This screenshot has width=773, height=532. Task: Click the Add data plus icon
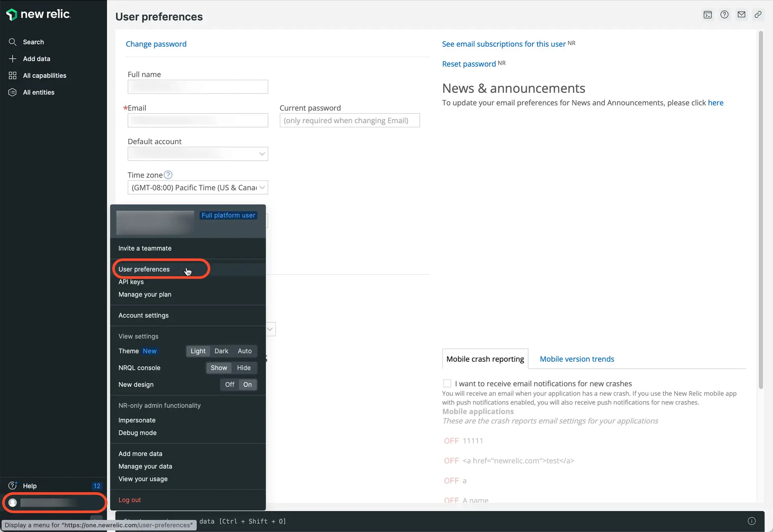click(12, 59)
